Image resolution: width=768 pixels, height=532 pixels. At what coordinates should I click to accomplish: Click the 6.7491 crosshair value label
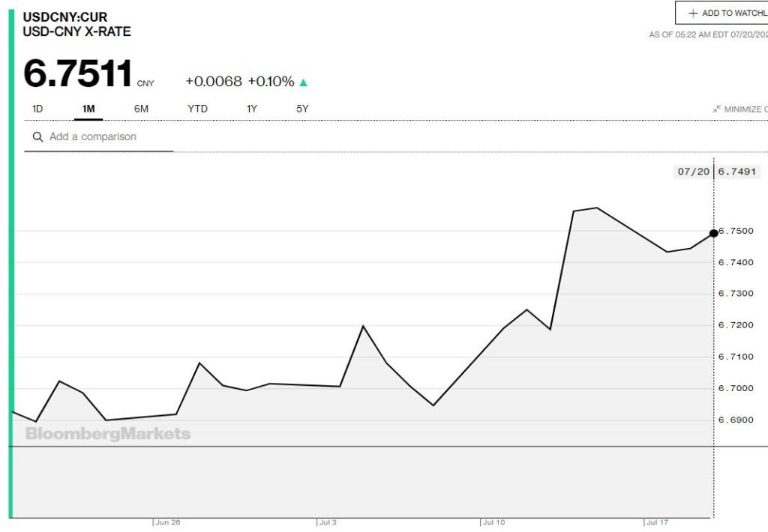pos(738,172)
